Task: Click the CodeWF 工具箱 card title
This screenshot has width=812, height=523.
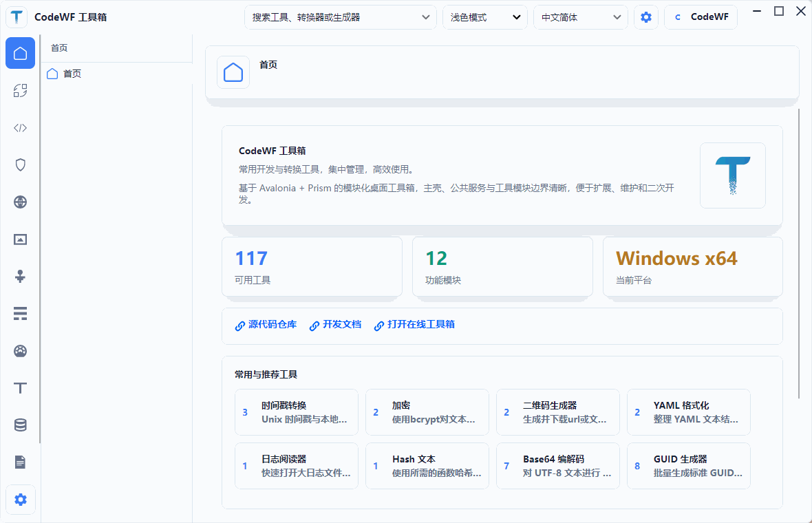Action: [272, 151]
